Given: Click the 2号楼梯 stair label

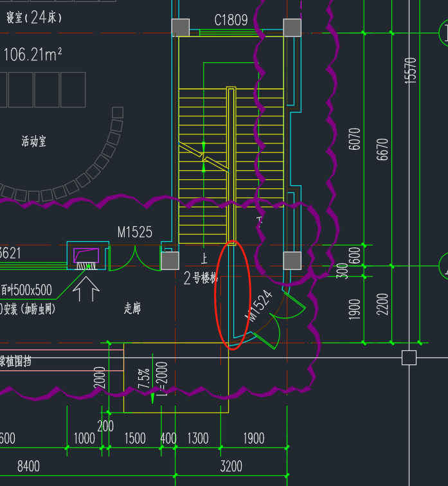Looking at the screenshot, I should pos(201,278).
